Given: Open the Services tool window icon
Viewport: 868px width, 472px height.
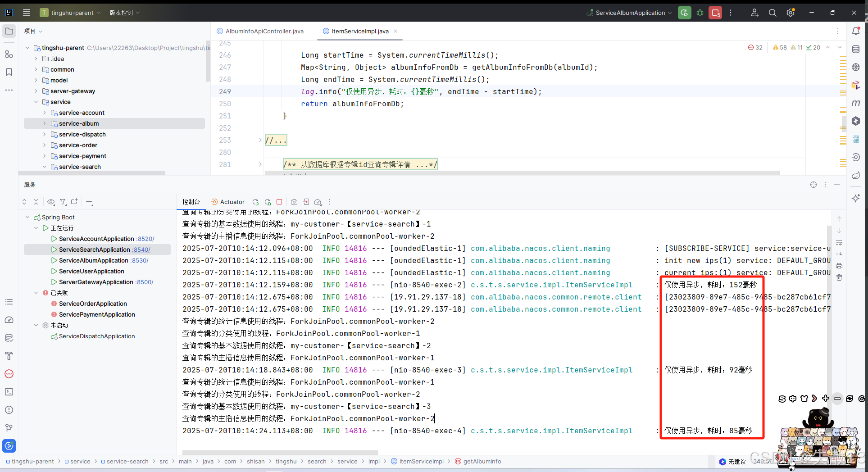Looking at the screenshot, I should 9,446.
